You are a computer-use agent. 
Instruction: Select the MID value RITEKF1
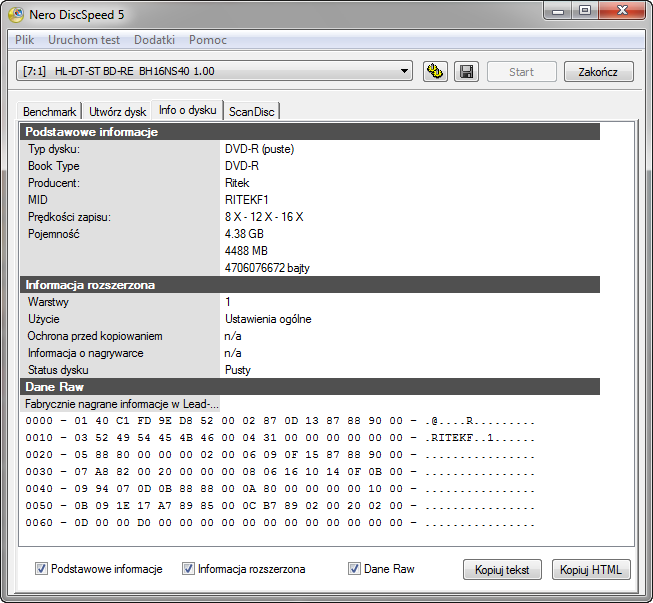coord(247,200)
